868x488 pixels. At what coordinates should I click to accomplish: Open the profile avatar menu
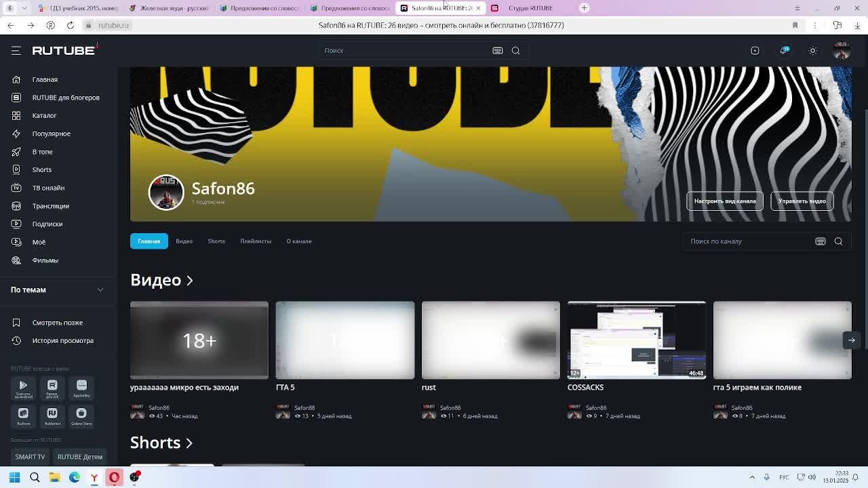click(842, 50)
